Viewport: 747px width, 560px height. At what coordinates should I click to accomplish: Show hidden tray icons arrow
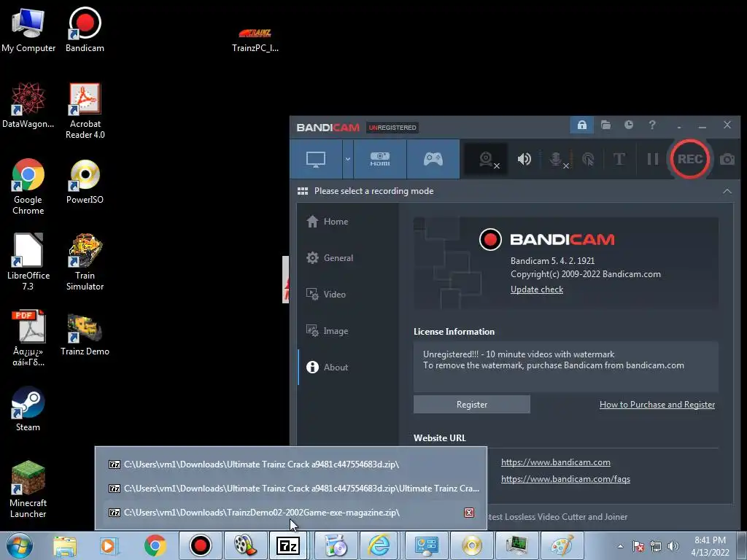pos(620,546)
